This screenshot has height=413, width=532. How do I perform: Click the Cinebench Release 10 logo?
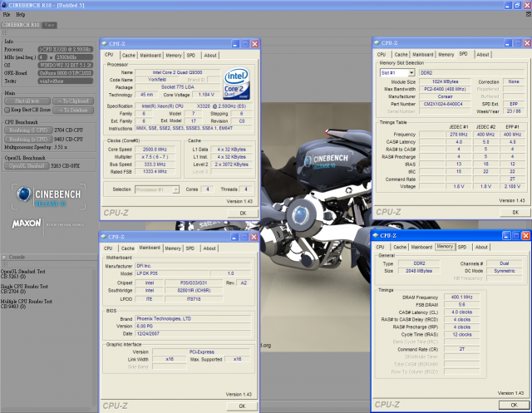(x=48, y=197)
